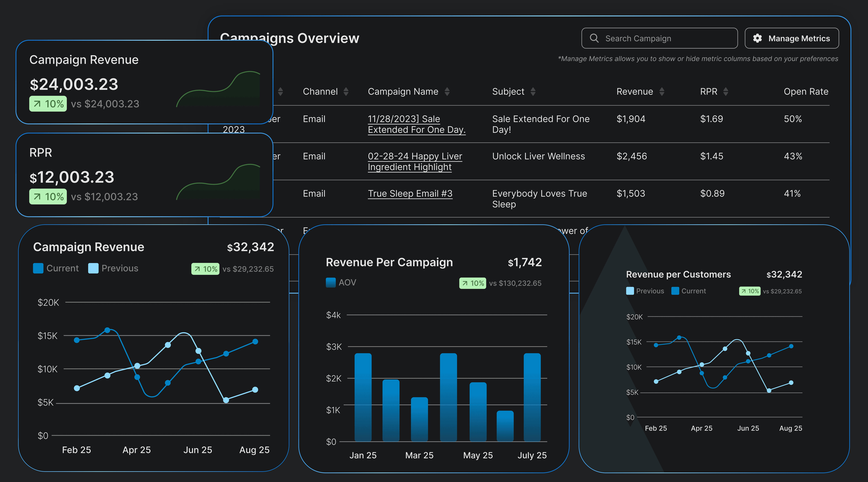Click the Channel column sort arrows

coord(346,92)
